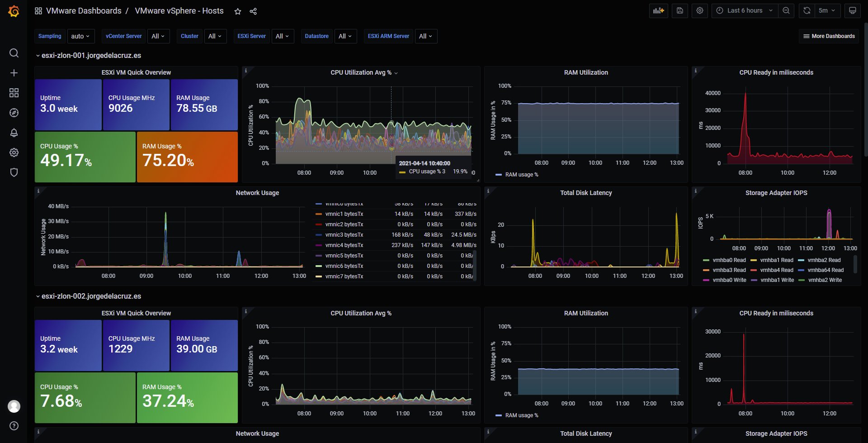The width and height of the screenshot is (868, 443).
Task: Toggle the vmnic4 bytesTx legend series
Action: point(344,245)
